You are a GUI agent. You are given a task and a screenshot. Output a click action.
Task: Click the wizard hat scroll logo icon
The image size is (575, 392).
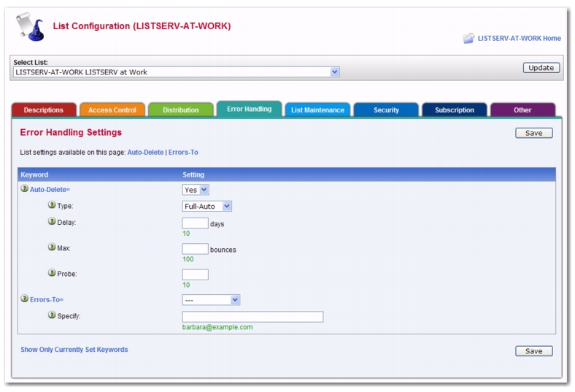pos(30,26)
